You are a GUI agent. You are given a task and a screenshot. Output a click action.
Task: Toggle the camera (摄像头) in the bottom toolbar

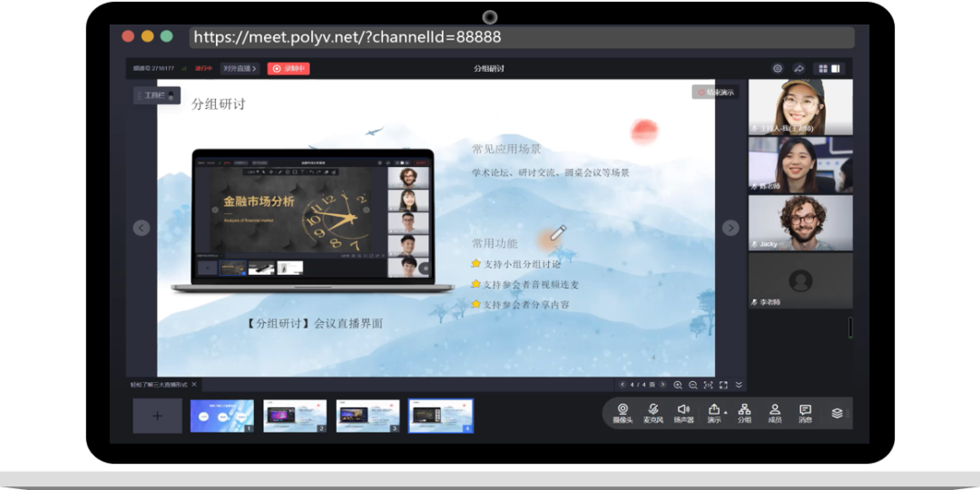point(622,413)
